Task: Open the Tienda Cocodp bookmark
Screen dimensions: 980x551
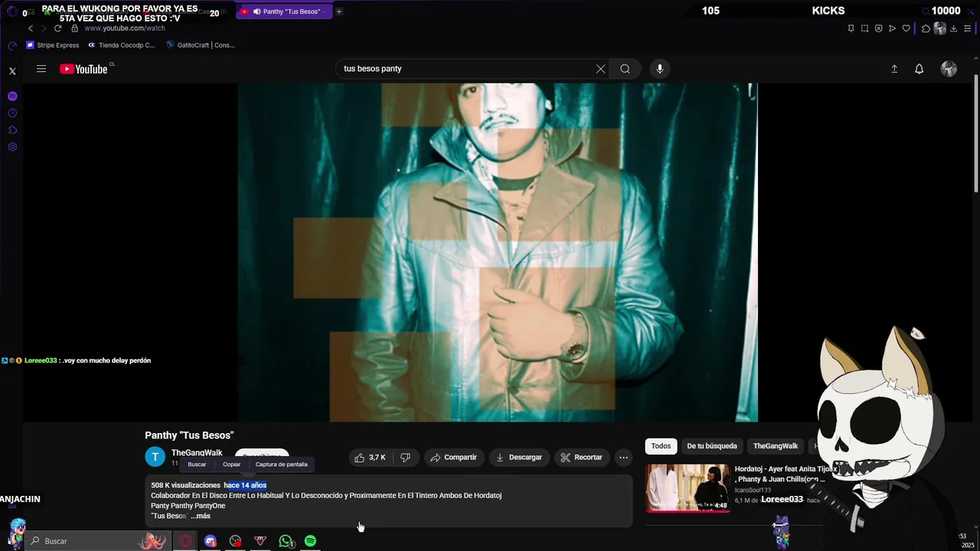Action: coord(121,45)
